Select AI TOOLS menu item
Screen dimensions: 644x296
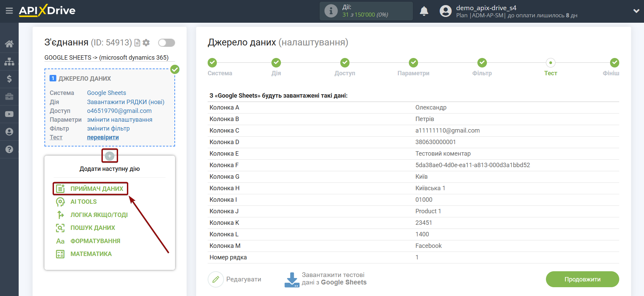83,202
